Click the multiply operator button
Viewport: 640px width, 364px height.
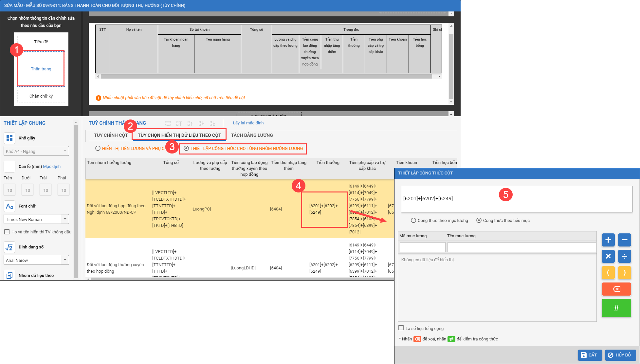(608, 256)
